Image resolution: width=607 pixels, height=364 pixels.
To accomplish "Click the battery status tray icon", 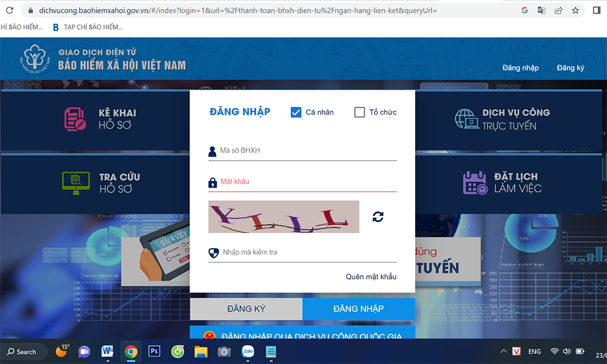I will [580, 351].
